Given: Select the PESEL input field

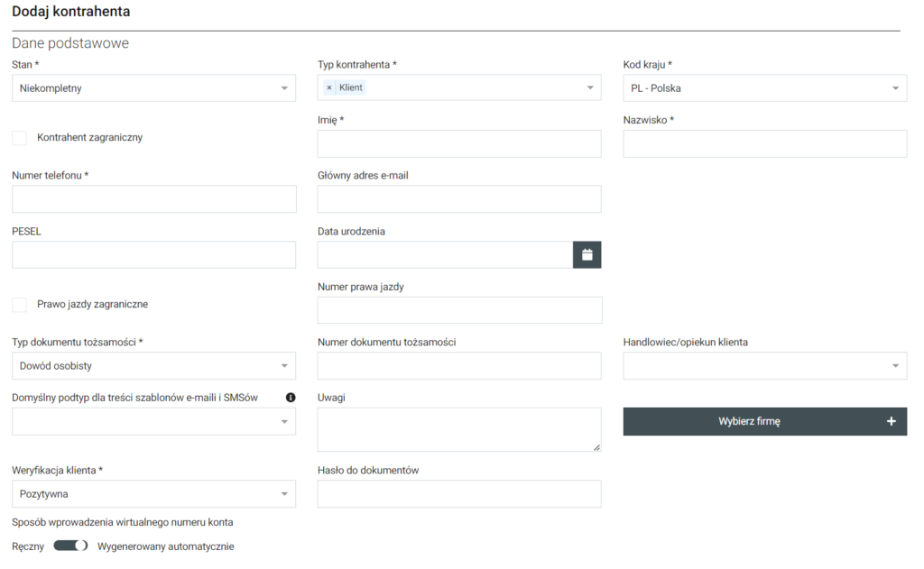Looking at the screenshot, I should [153, 255].
